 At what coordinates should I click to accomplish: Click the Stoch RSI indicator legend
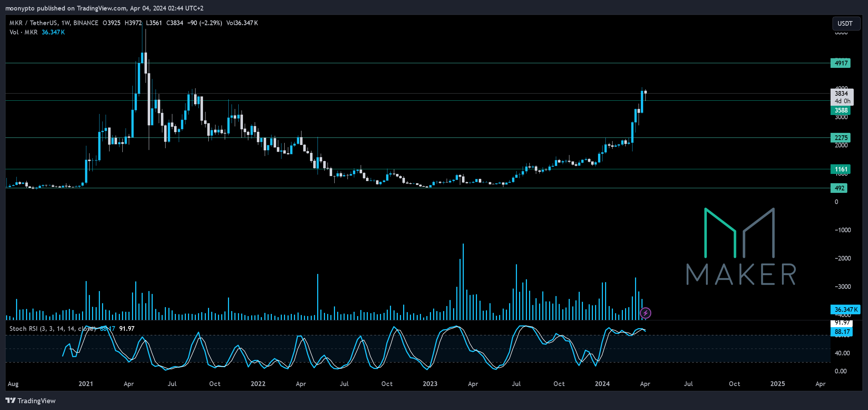53,329
